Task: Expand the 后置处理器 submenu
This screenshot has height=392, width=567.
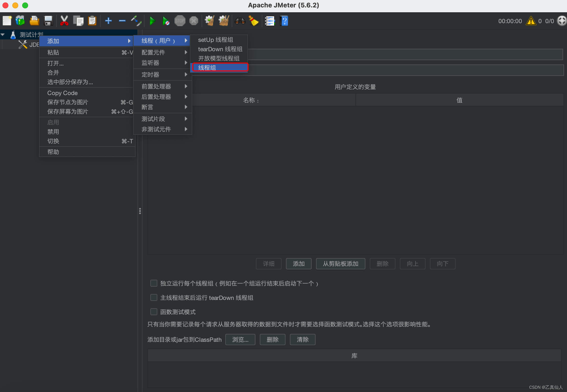Action: pos(162,97)
